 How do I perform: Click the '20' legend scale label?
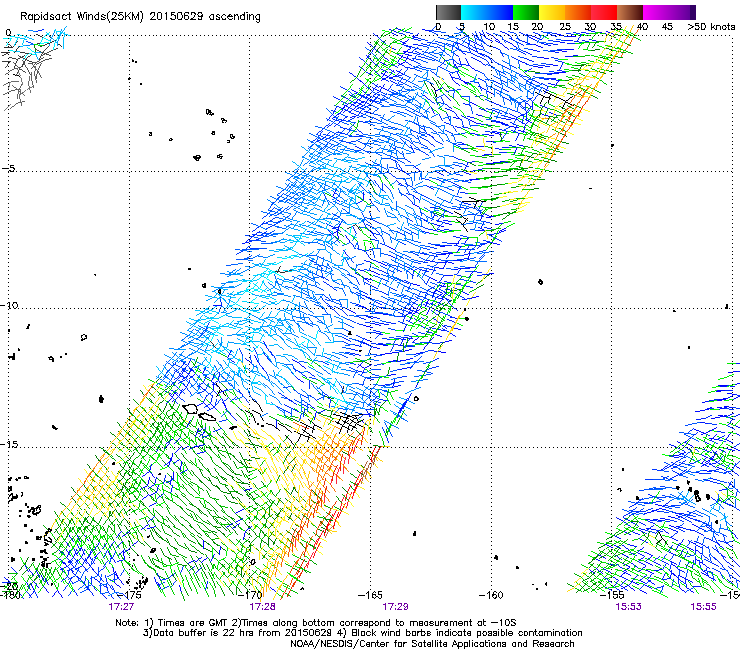point(537,26)
